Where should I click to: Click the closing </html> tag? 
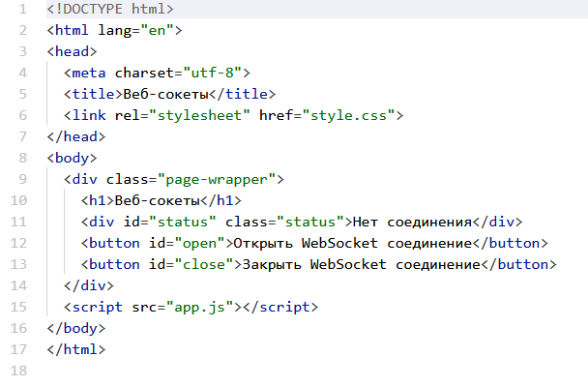(x=75, y=349)
